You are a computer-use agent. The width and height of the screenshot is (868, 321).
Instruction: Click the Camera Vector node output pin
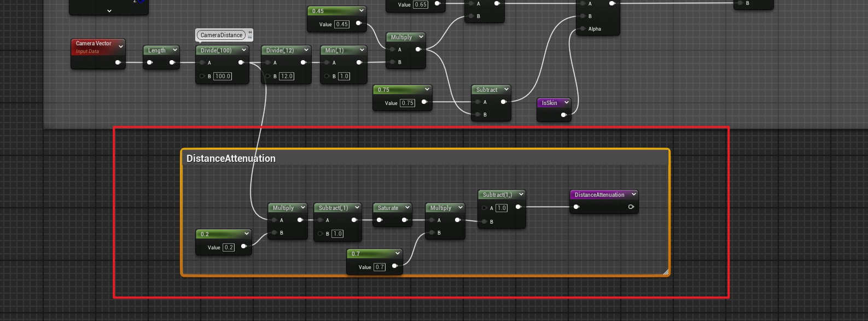pyautogui.click(x=118, y=62)
